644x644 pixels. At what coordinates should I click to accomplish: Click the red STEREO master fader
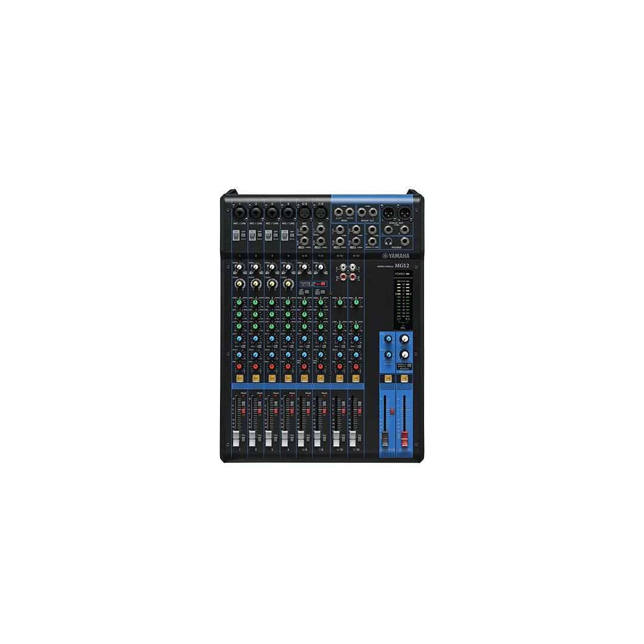tap(404, 438)
